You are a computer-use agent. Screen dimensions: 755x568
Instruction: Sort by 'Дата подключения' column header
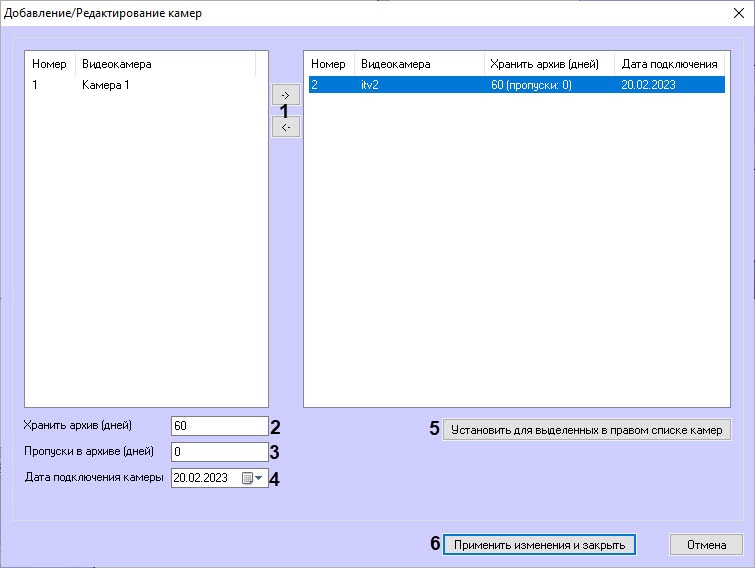(x=668, y=64)
